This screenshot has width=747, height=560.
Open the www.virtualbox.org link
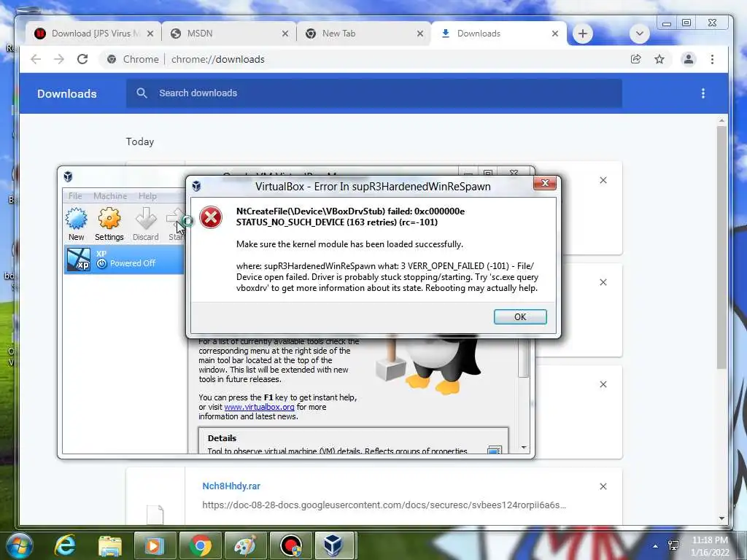[259, 407]
